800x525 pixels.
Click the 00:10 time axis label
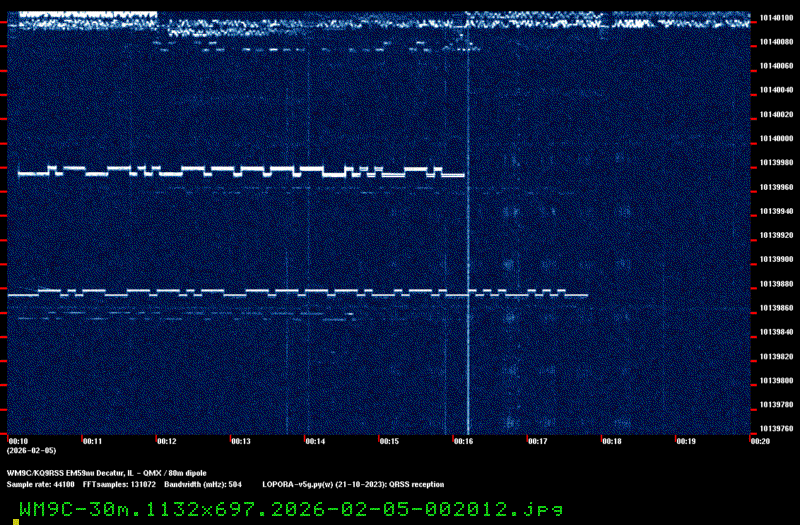(18, 441)
